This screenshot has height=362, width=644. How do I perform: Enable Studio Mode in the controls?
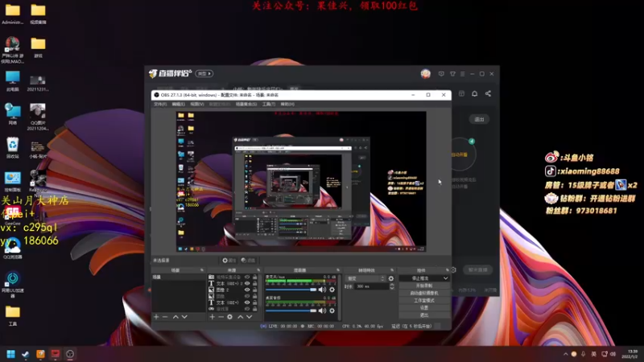[x=424, y=300]
